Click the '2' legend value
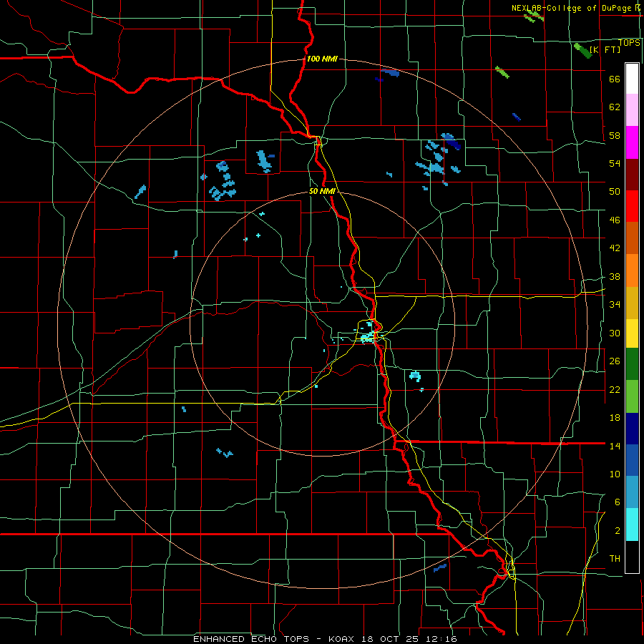The height and width of the screenshot is (644, 644). point(618,531)
